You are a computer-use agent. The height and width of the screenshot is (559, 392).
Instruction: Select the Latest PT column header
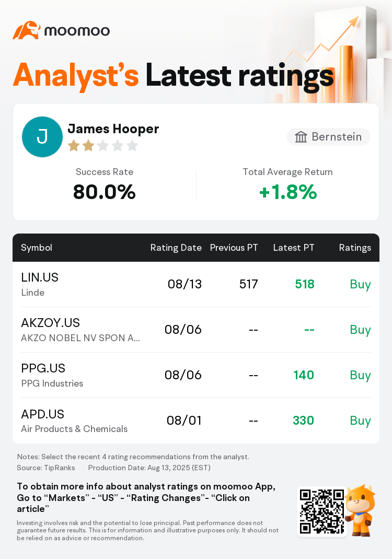[294, 248]
